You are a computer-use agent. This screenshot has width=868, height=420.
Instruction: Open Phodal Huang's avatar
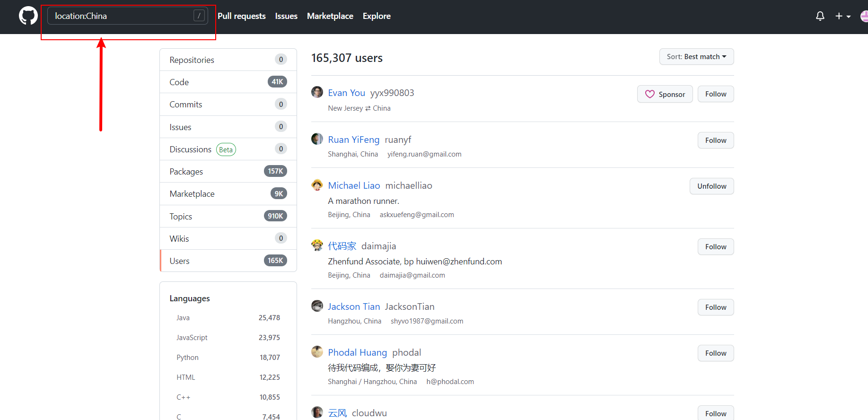[x=317, y=351]
